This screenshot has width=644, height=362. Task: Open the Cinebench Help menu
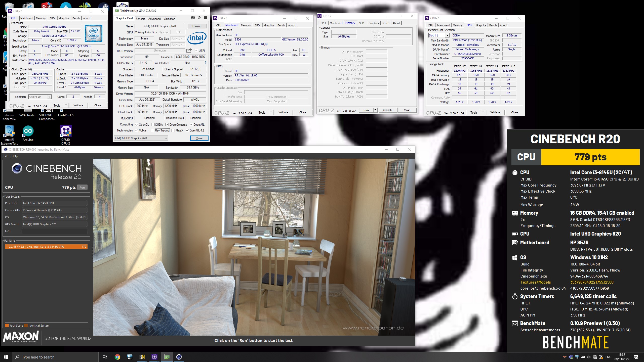15,156
